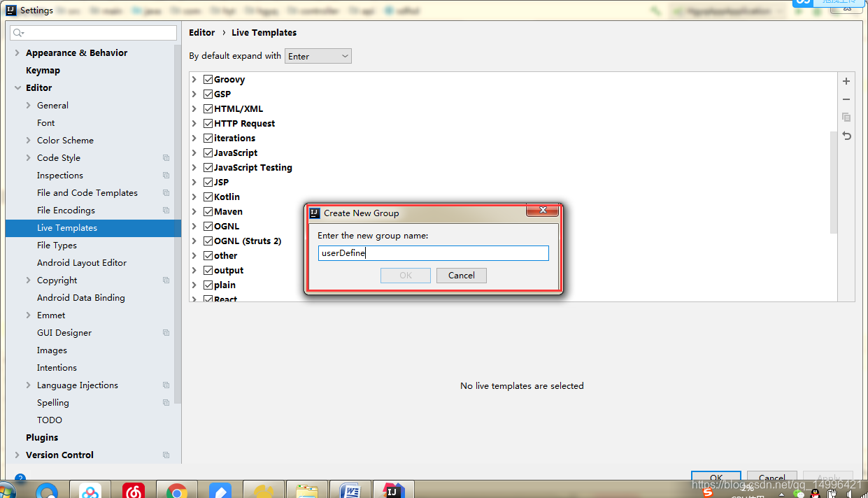
Task: Disable the Kotlin template group
Action: coord(208,197)
